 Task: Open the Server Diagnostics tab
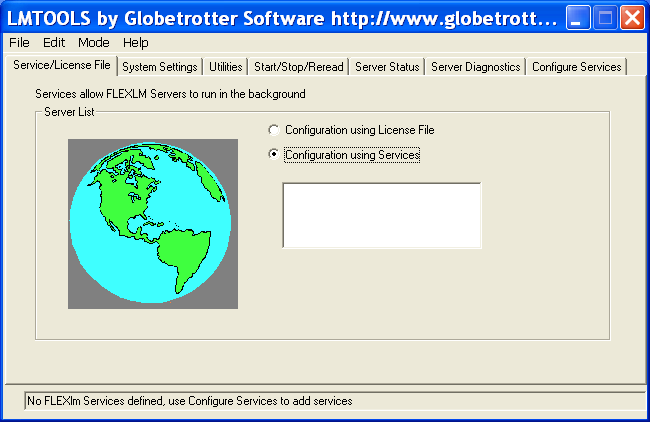[x=475, y=67]
